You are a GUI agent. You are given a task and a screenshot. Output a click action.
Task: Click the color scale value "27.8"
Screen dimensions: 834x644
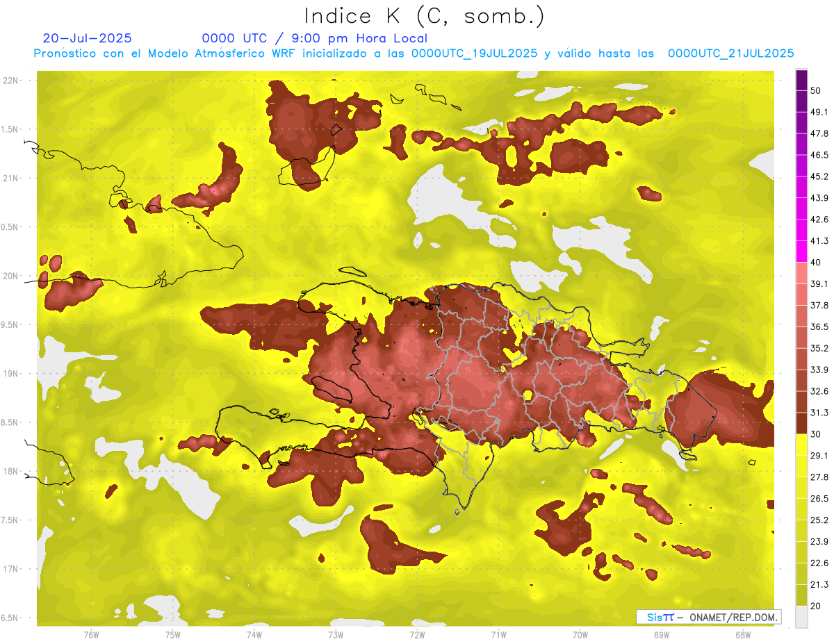[819, 477]
